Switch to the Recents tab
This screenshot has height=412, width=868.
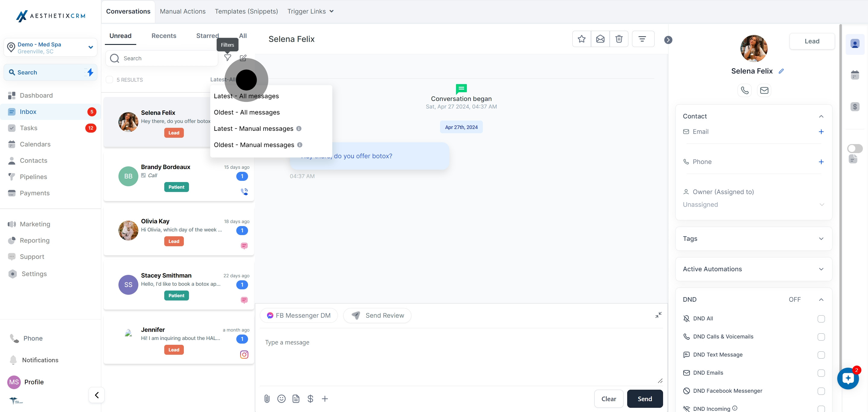point(164,36)
